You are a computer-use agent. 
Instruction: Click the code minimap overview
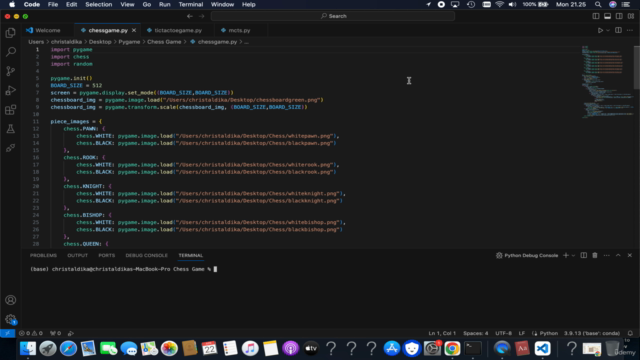pyautogui.click(x=607, y=82)
